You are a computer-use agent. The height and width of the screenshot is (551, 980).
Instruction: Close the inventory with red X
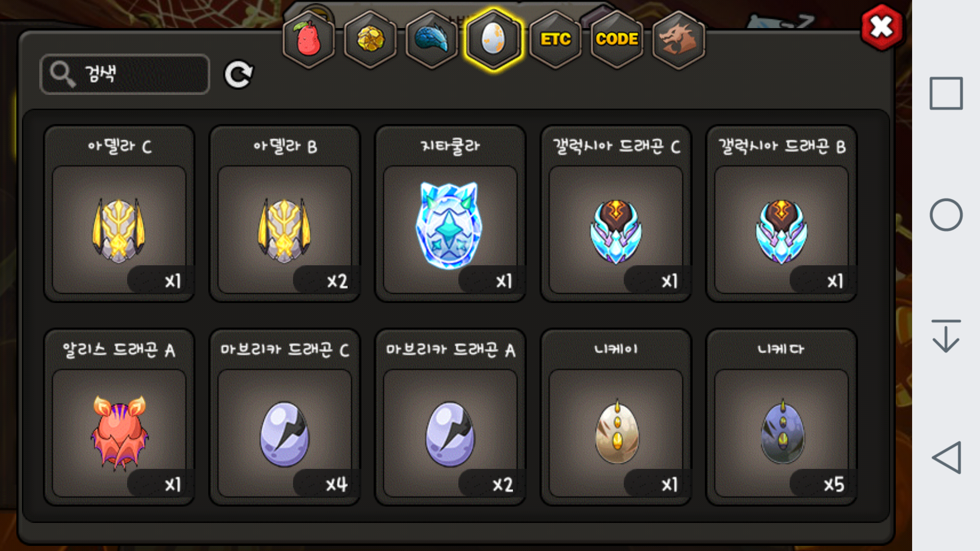[881, 28]
